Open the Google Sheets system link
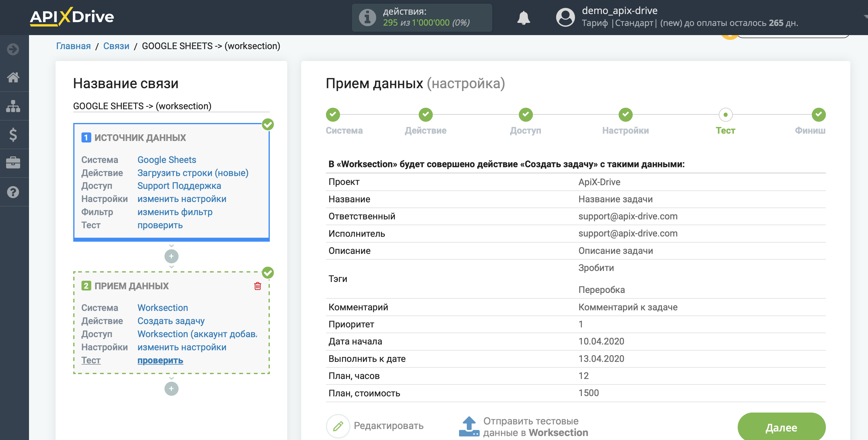This screenshot has width=868, height=440. coord(166,160)
